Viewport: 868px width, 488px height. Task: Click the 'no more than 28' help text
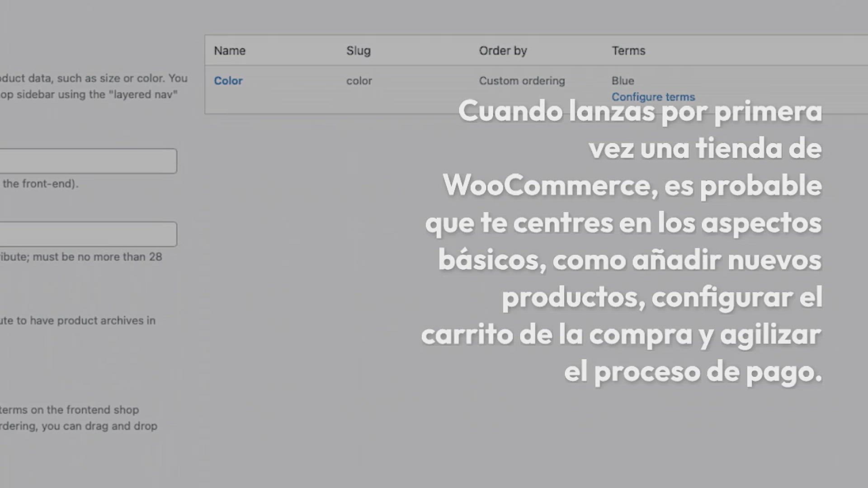[x=120, y=257]
